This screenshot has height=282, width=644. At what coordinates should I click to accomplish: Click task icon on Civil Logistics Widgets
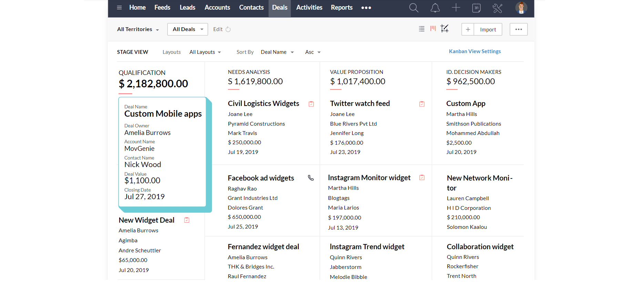[311, 104]
